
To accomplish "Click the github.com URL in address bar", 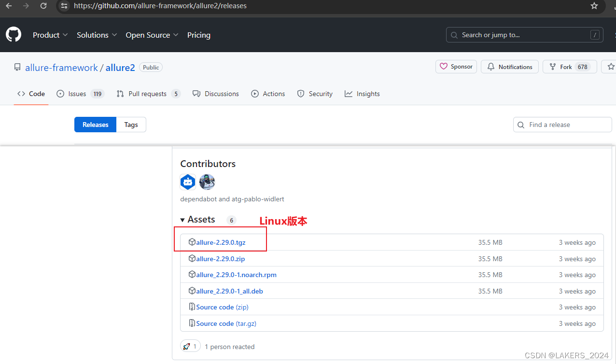I will (160, 6).
